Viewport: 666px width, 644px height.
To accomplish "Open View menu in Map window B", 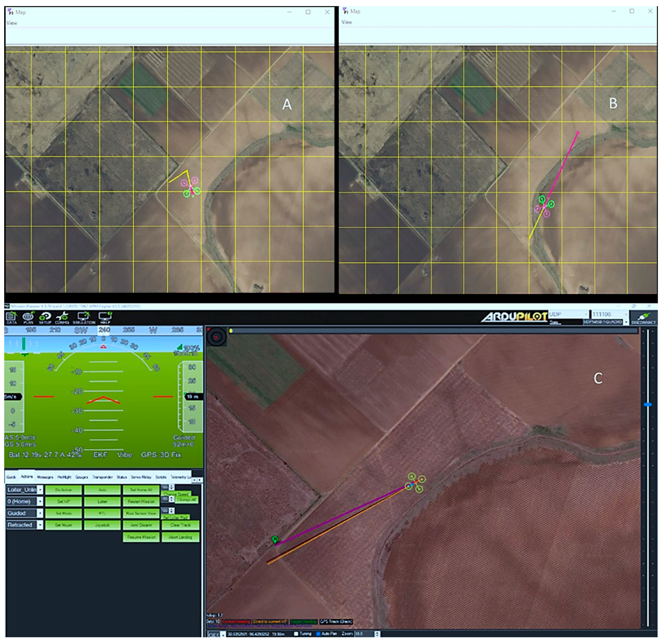I will (x=347, y=22).
